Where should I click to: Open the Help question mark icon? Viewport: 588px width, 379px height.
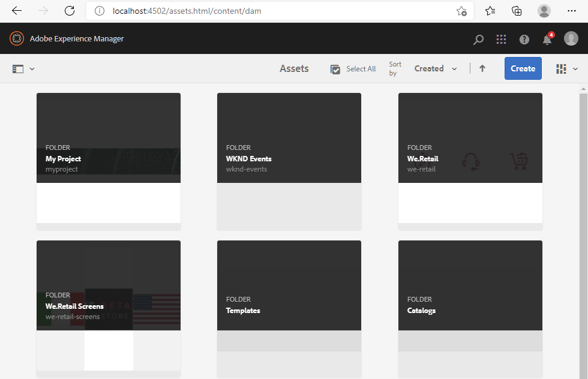tap(524, 40)
